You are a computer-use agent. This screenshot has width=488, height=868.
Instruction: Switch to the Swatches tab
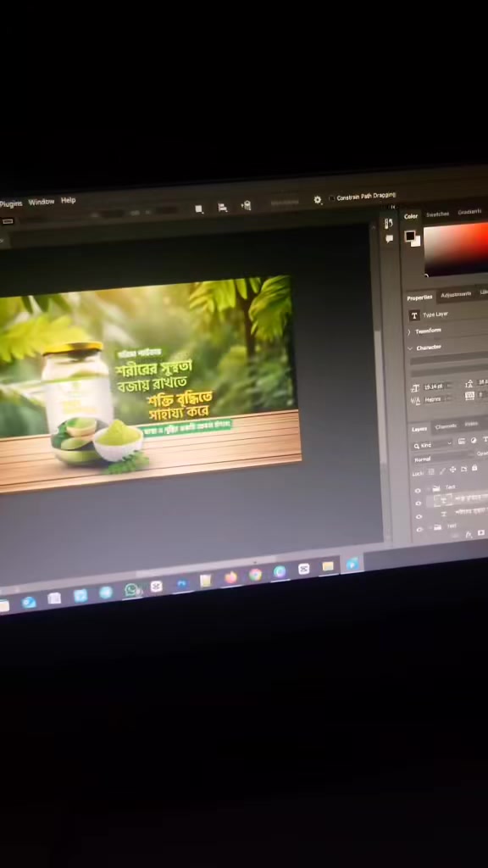pyautogui.click(x=438, y=214)
